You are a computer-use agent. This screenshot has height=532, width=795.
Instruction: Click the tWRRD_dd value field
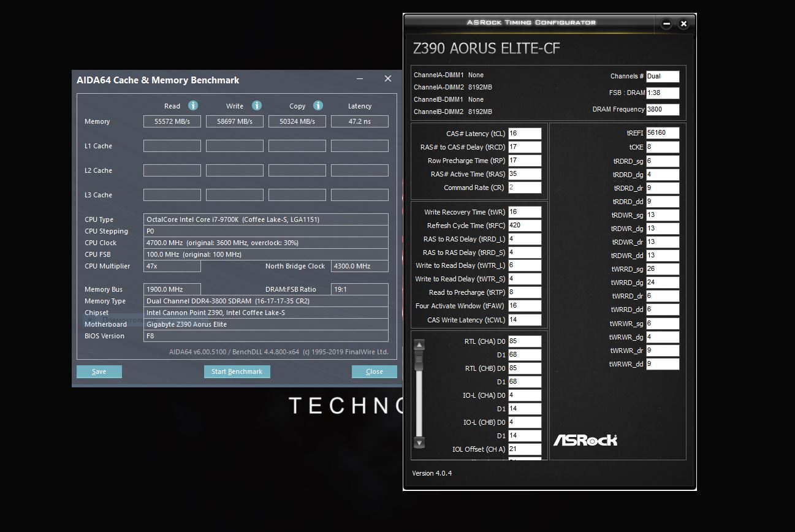tap(663, 310)
